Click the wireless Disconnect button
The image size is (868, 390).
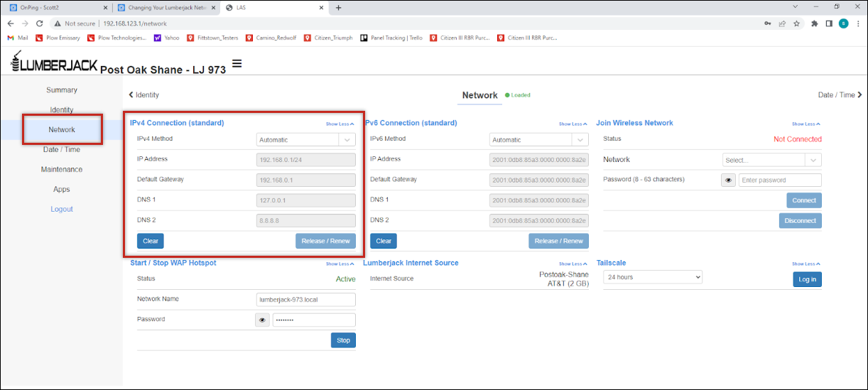[x=800, y=221]
